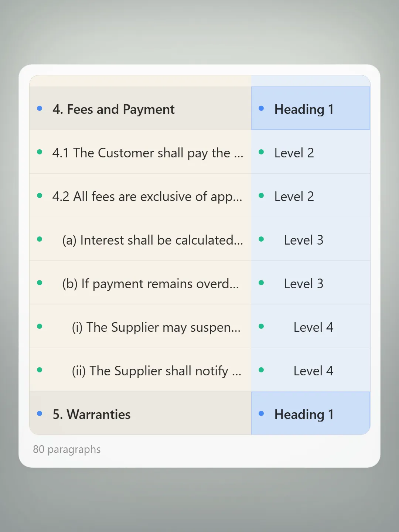The height and width of the screenshot is (532, 399).
Task: Select paragraph 4.2 All fees are exclusive
Action: [140, 195]
